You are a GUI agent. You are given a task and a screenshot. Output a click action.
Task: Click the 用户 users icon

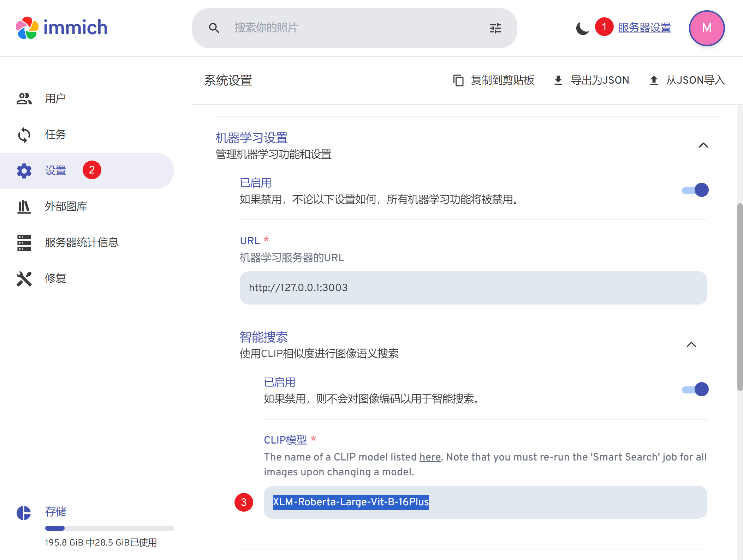coord(24,99)
